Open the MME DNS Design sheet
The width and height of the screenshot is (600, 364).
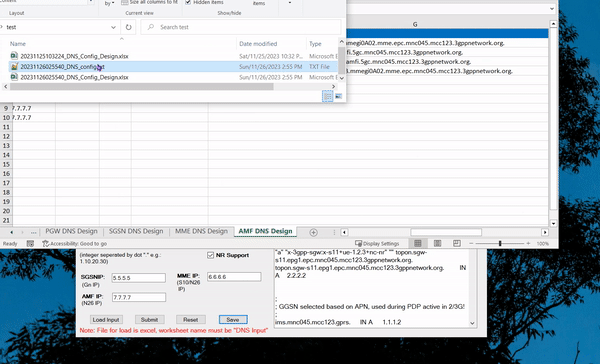coord(201,231)
